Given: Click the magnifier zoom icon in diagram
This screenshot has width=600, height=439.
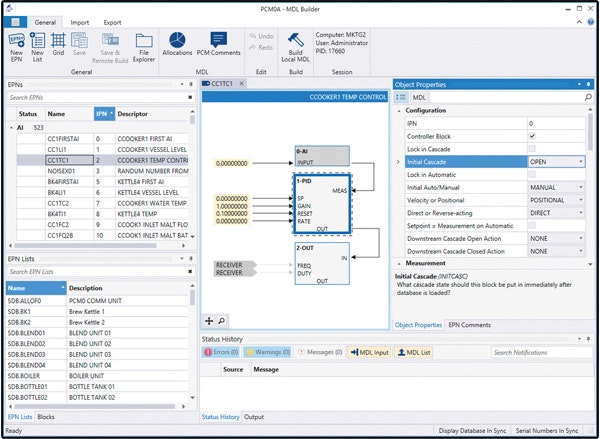Looking at the screenshot, I should tap(222, 320).
